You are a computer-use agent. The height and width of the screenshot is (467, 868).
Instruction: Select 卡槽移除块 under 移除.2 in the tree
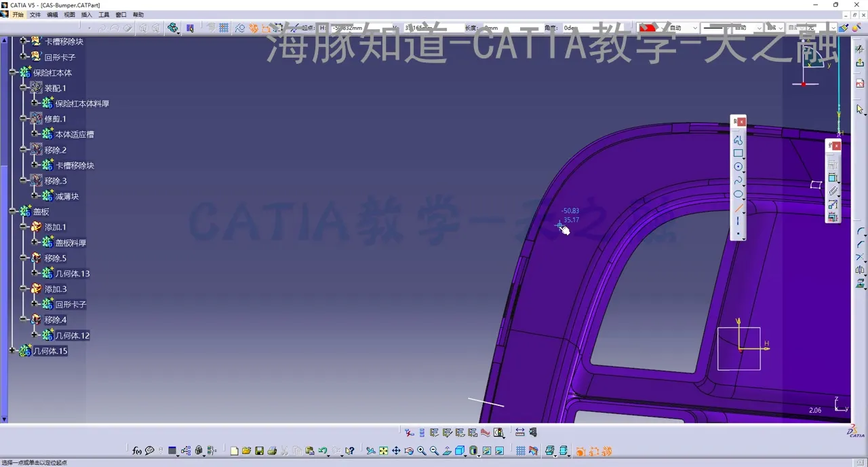coord(75,166)
